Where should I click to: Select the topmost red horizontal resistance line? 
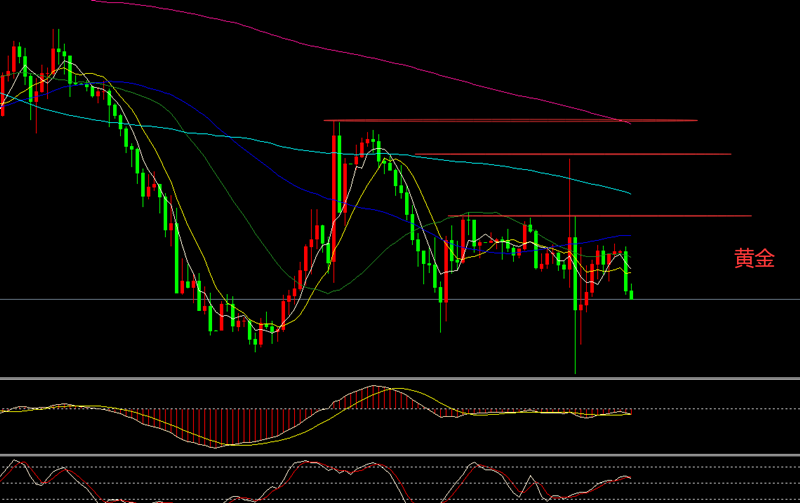[510, 120]
